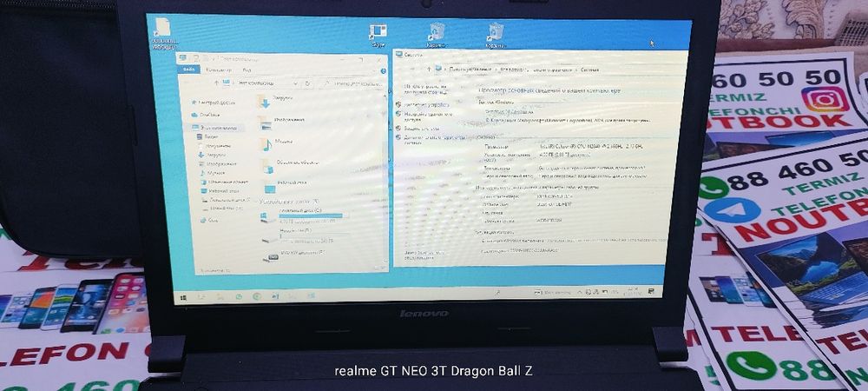Select Видео in navigation pane
This screenshot has width=868, height=391.
(x=208, y=136)
